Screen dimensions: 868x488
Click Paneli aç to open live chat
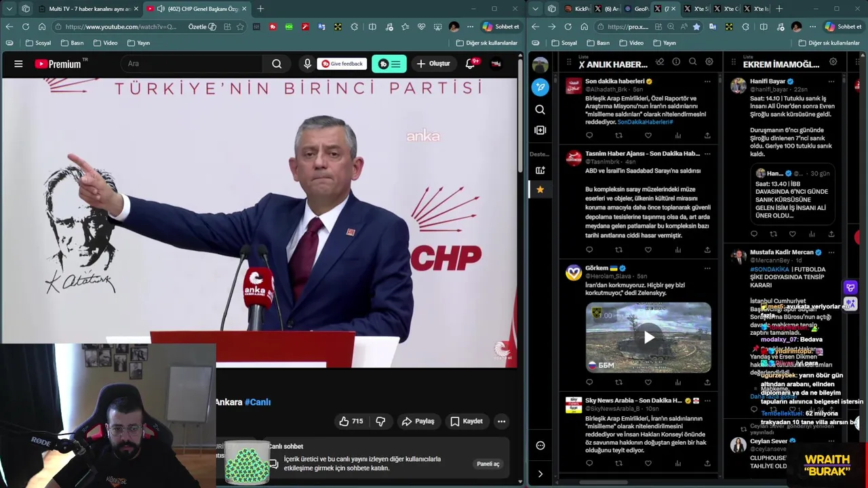tap(488, 464)
